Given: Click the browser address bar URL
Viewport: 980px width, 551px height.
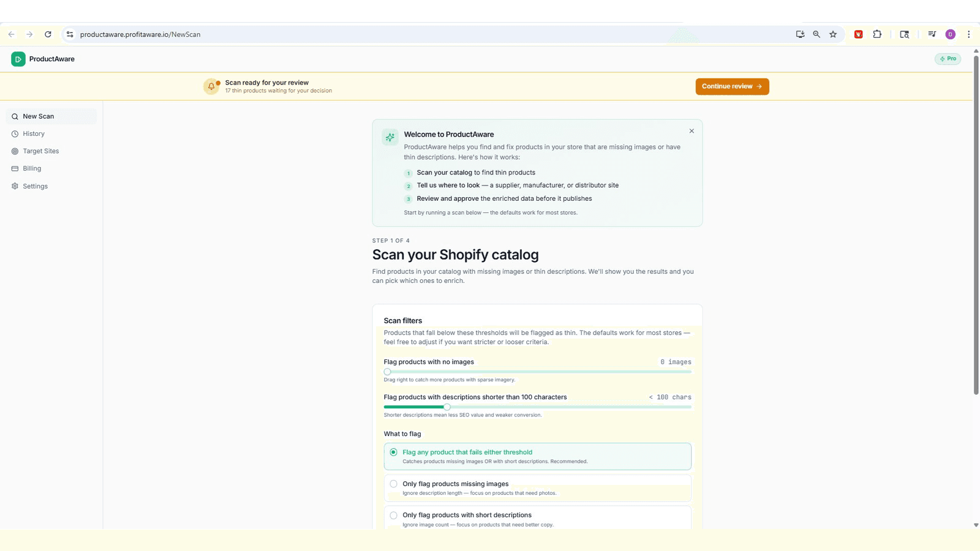Looking at the screenshot, I should coord(140,34).
